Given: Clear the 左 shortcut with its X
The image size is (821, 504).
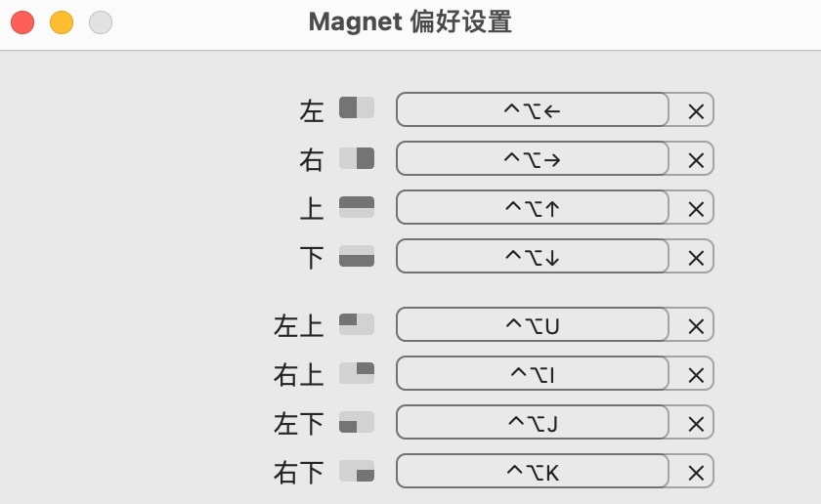Looking at the screenshot, I should point(696,111).
